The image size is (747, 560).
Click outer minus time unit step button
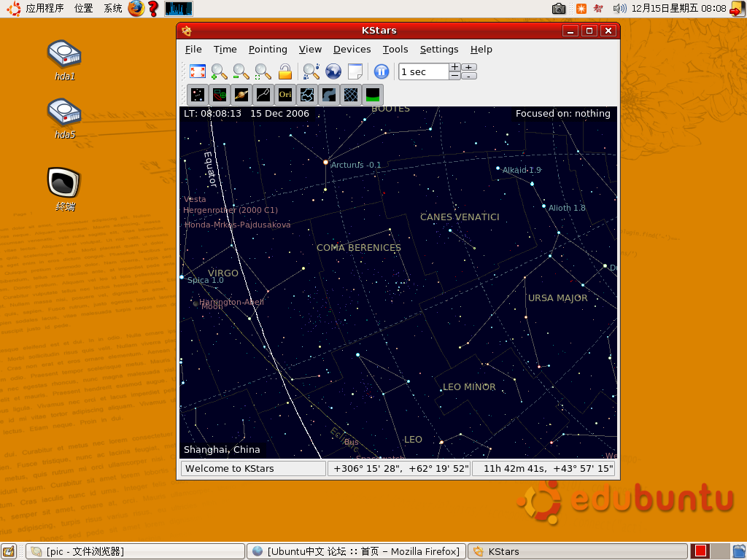coord(469,76)
